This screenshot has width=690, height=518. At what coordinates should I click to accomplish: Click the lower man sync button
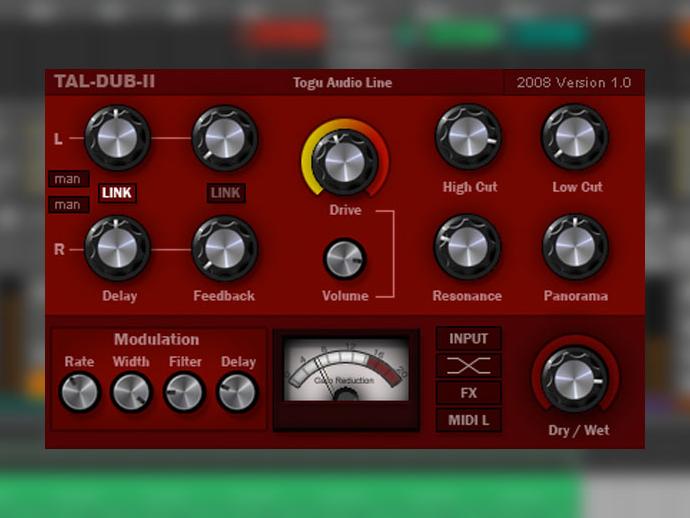68,205
